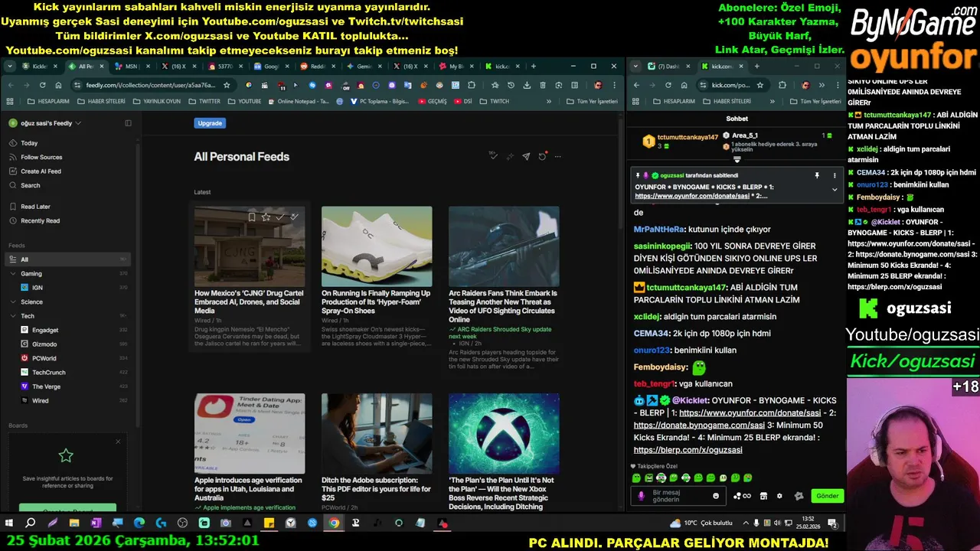This screenshot has width=980, height=551.
Task: Open oğuz sasi's Feedly account dropdown
Action: click(45, 123)
